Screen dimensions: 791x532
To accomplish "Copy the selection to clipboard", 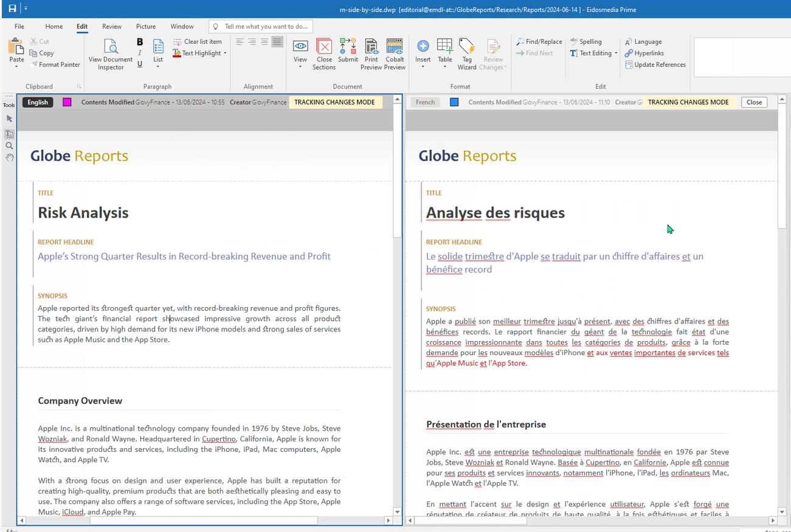I will pos(42,53).
